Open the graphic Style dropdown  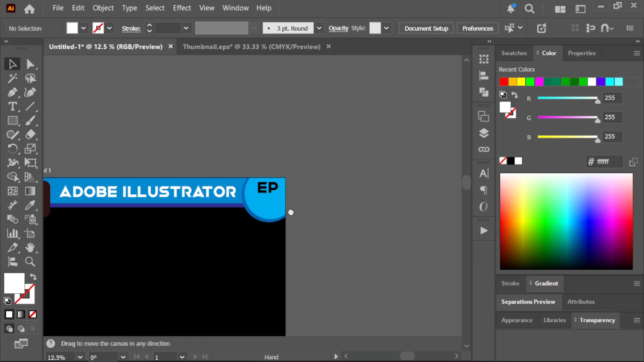coord(386,28)
